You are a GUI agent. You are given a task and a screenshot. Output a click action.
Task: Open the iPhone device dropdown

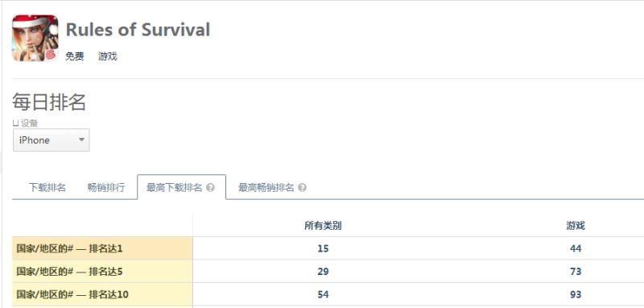(52, 139)
